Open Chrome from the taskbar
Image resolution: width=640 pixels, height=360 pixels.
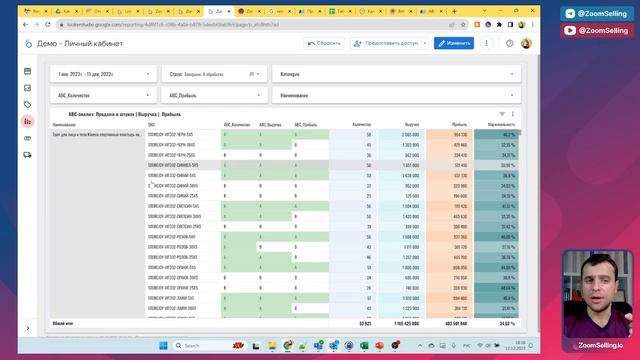pyautogui.click(x=288, y=346)
